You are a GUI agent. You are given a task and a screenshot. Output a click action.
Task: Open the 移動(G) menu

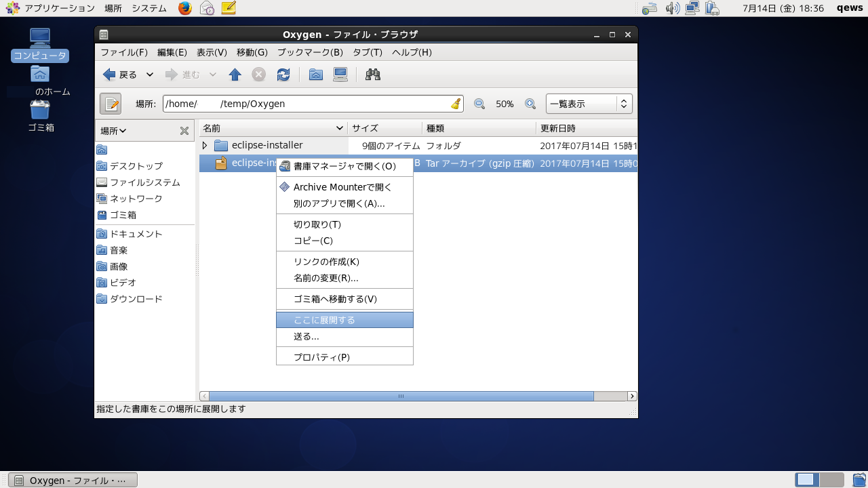point(252,52)
